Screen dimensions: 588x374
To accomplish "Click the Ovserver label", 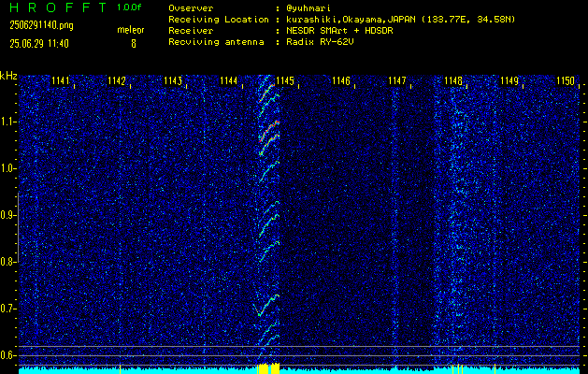I will point(191,8).
